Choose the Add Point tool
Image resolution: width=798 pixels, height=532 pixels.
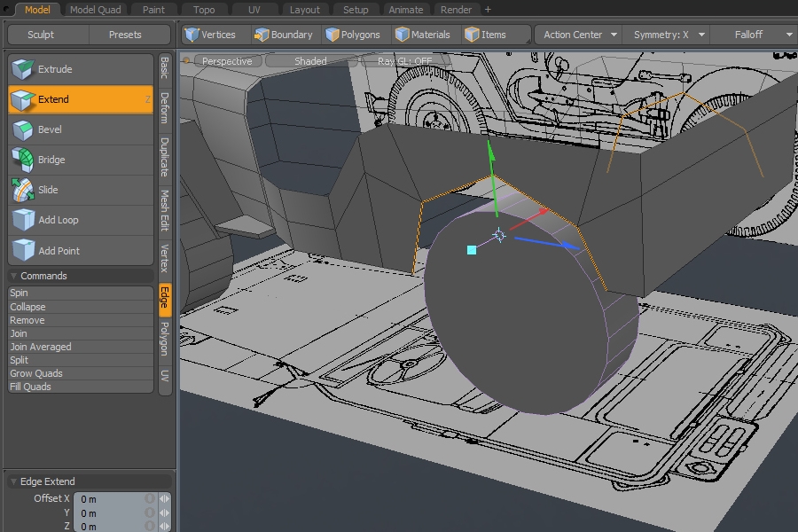(x=81, y=250)
